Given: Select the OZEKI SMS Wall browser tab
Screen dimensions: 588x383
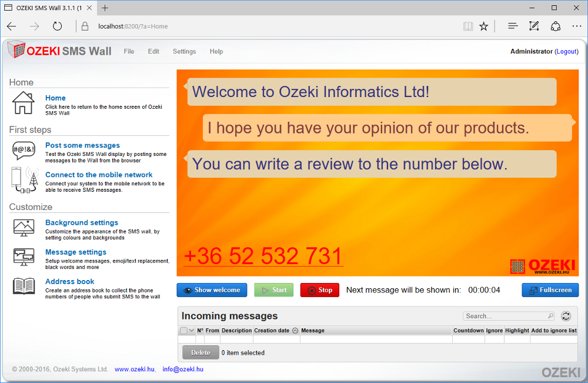Looking at the screenshot, I should 48,8.
